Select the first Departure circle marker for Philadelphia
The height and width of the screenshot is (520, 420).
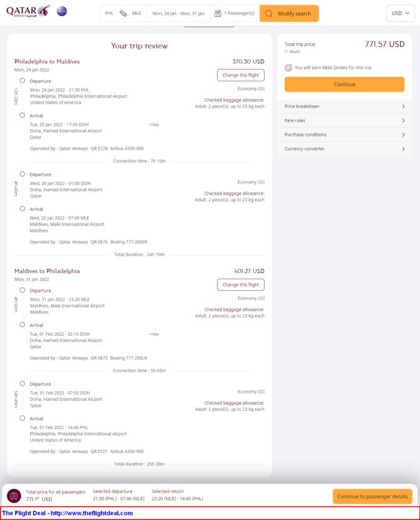(22, 81)
